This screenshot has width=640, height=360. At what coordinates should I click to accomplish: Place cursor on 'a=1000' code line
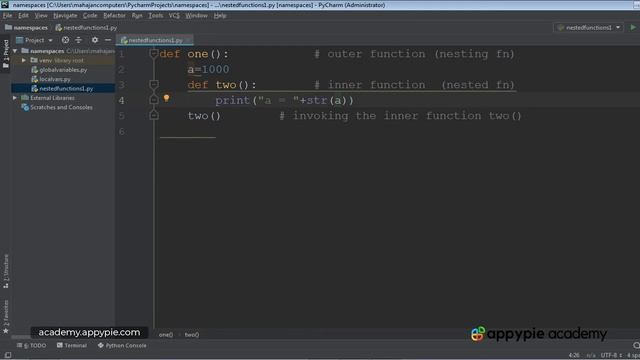pyautogui.click(x=208, y=69)
